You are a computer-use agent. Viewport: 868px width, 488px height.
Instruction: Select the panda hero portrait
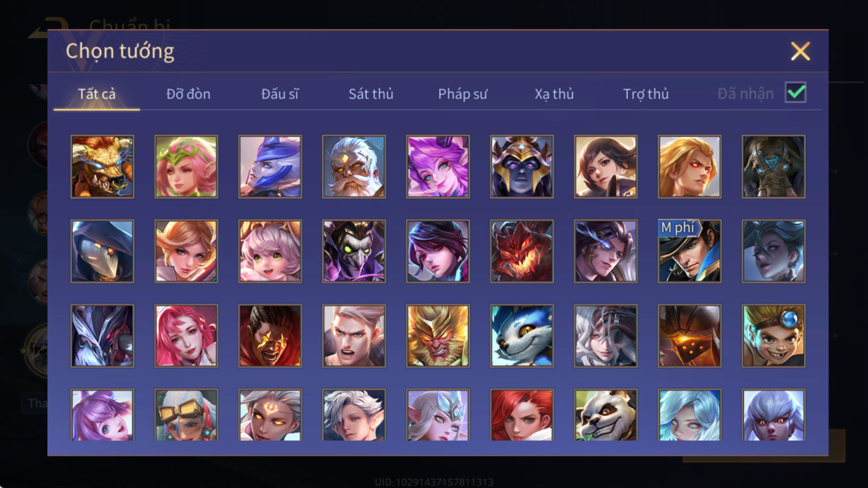(x=605, y=414)
